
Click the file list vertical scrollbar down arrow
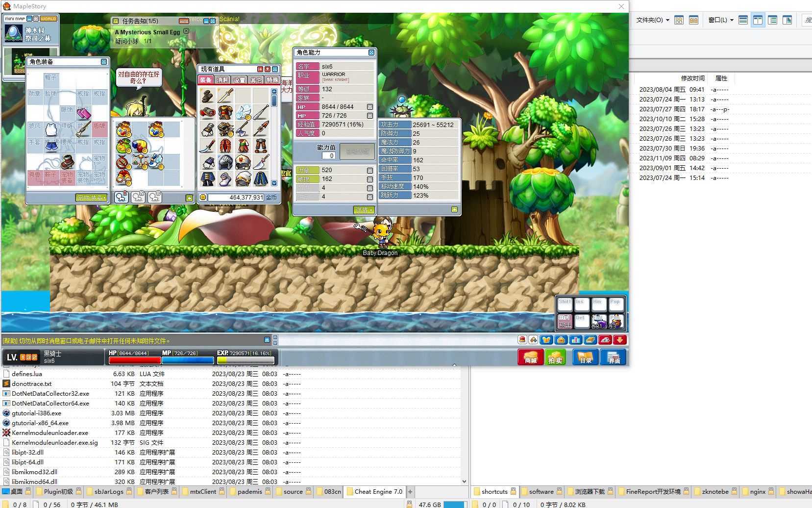(x=464, y=482)
